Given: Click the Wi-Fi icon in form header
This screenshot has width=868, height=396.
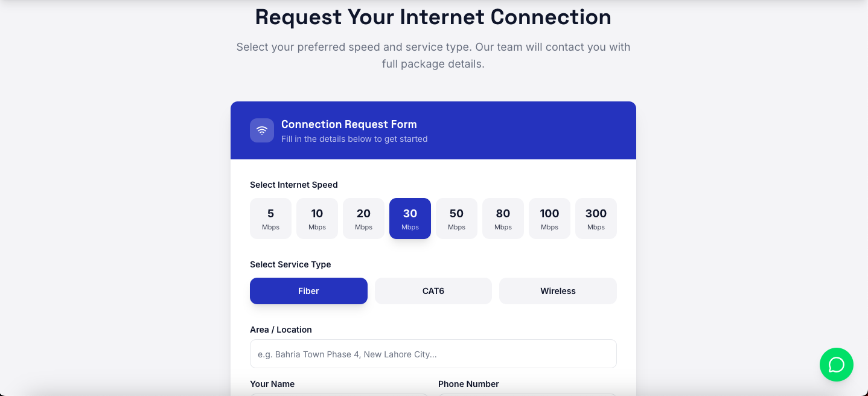Looking at the screenshot, I should tap(262, 130).
